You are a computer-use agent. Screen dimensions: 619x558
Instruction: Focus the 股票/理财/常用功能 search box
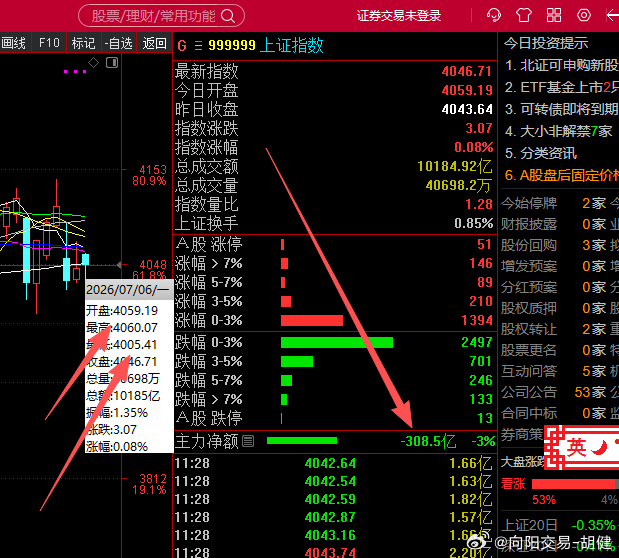click(x=161, y=16)
